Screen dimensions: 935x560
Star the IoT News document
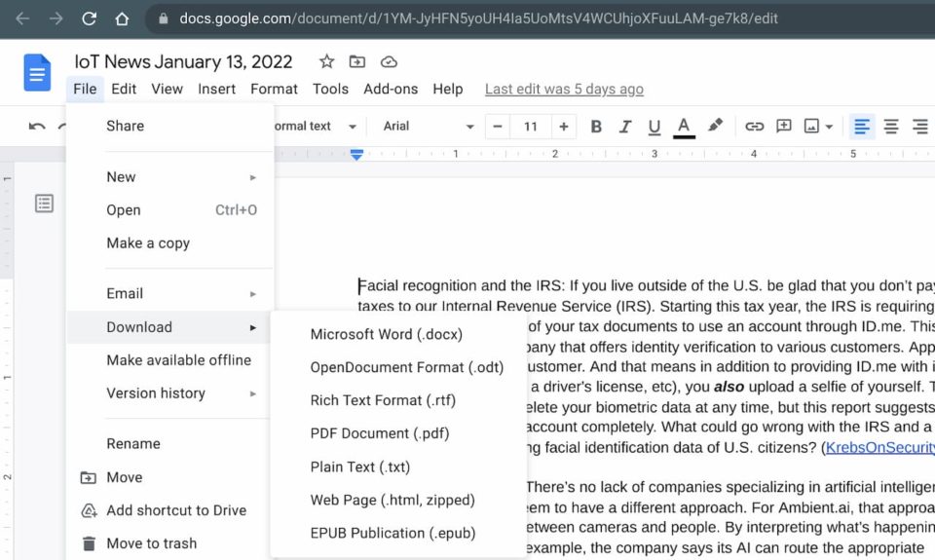click(326, 61)
